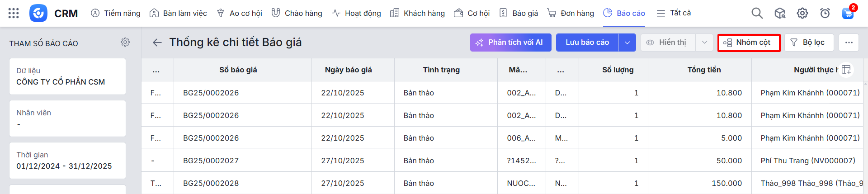
Task: Open the shopping cart notifications icon
Action: [848, 13]
